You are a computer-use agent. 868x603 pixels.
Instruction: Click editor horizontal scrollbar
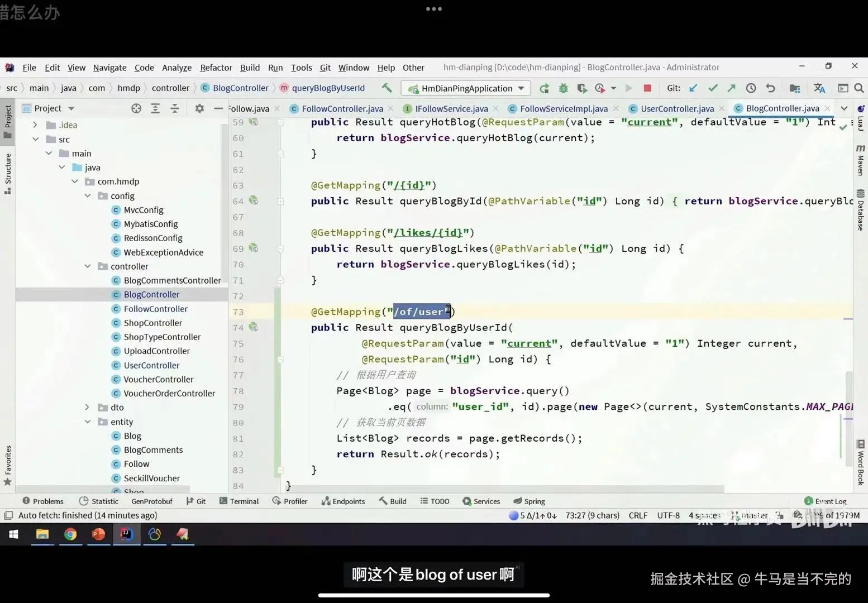pos(505,489)
